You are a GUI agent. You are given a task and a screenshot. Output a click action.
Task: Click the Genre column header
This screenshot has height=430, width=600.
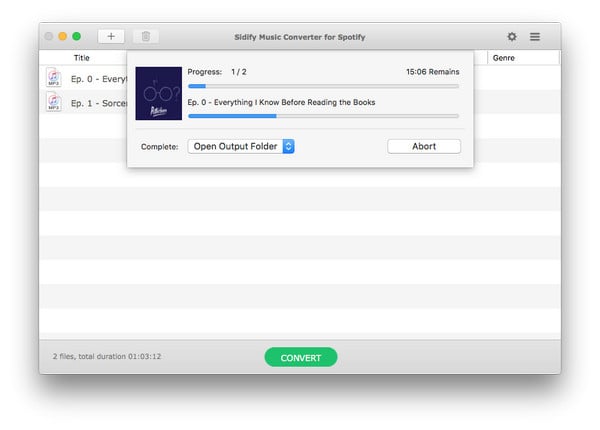click(x=504, y=58)
